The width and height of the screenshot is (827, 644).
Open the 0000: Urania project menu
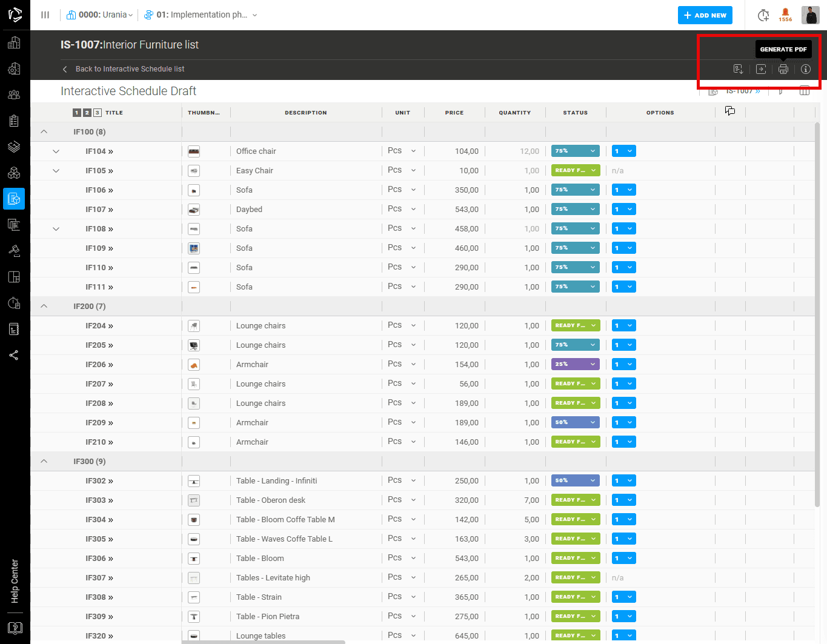(99, 15)
